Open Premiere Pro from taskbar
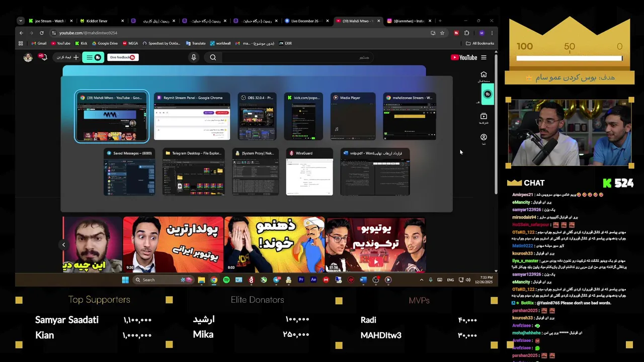Image resolution: width=644 pixels, height=362 pixels. 301,280
